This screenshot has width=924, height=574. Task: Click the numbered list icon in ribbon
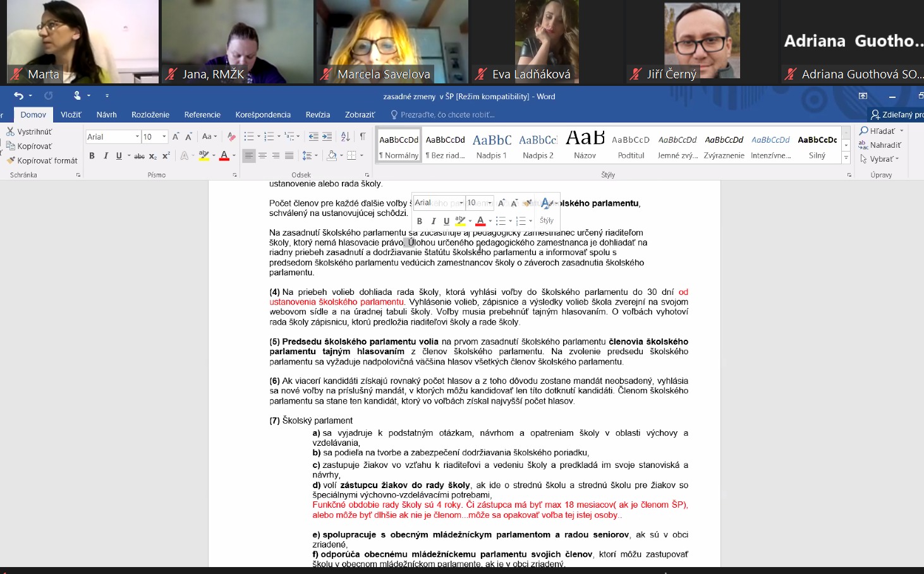[269, 136]
